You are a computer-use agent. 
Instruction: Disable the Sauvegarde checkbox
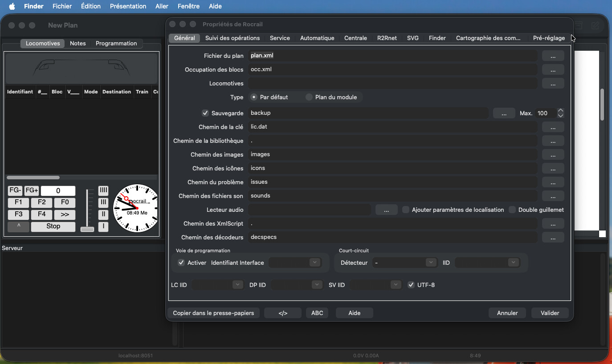coord(205,113)
